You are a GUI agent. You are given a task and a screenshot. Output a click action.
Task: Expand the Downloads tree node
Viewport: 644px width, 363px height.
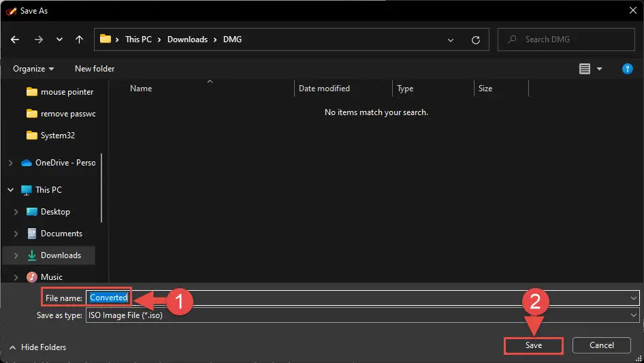pos(16,255)
